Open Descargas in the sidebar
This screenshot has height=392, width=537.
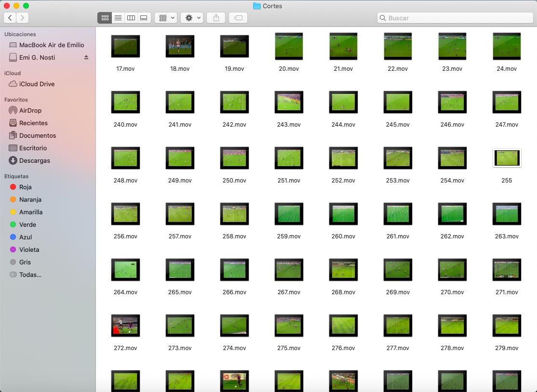(x=48, y=160)
